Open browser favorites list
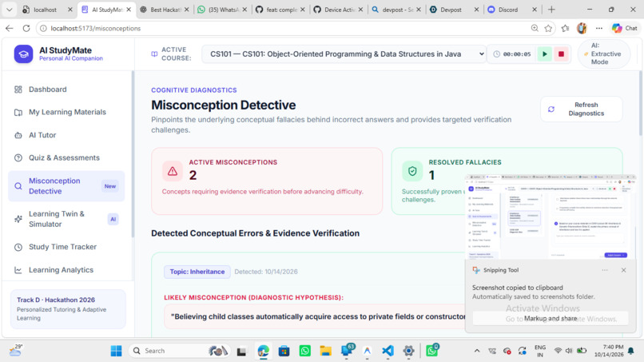 tap(566, 28)
